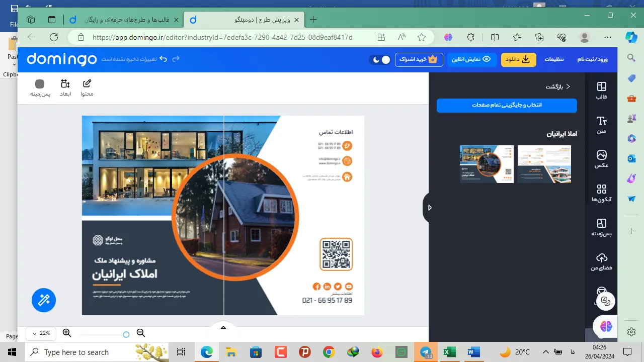The image size is (644, 362).
Task: Zoom out with the minus magnifier
Action: click(141, 333)
